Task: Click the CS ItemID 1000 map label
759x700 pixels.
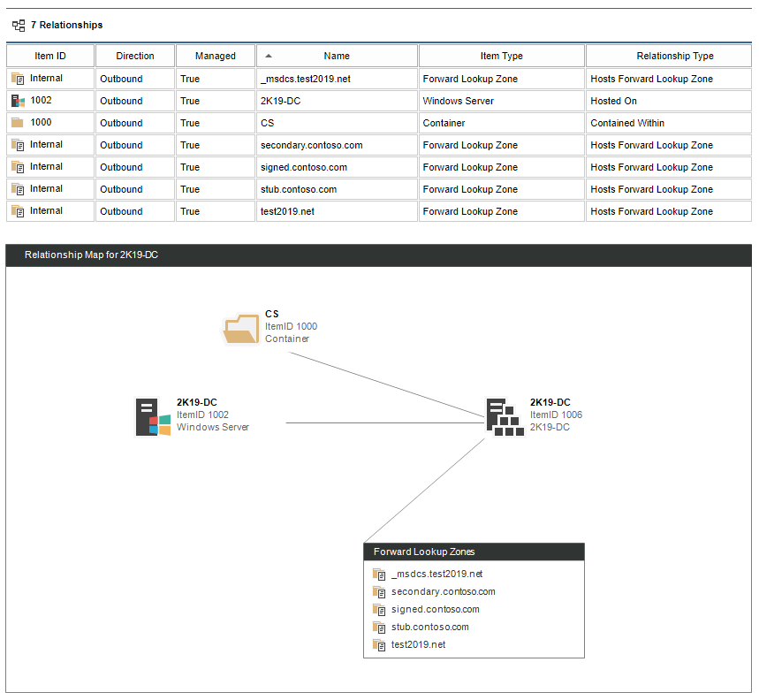Action: 291,326
